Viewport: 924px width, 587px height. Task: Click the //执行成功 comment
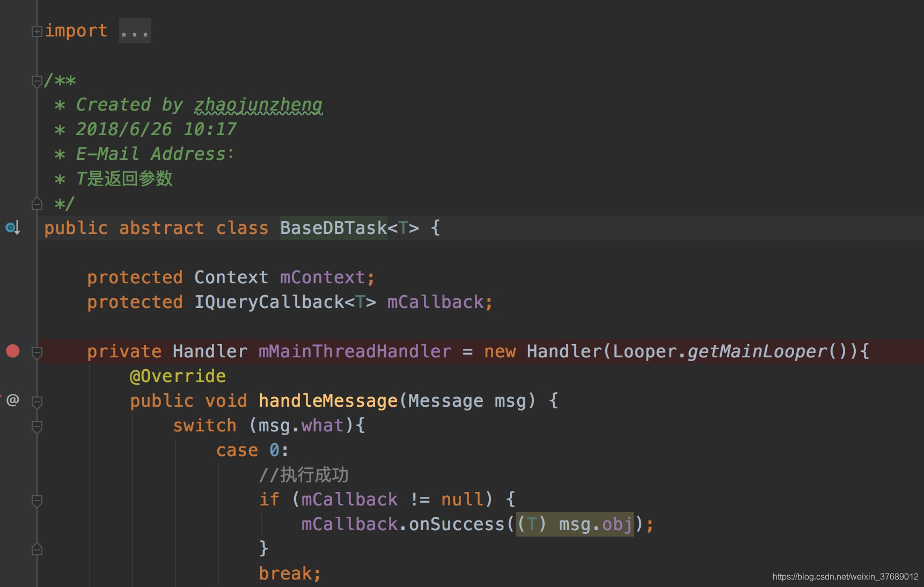click(x=304, y=475)
